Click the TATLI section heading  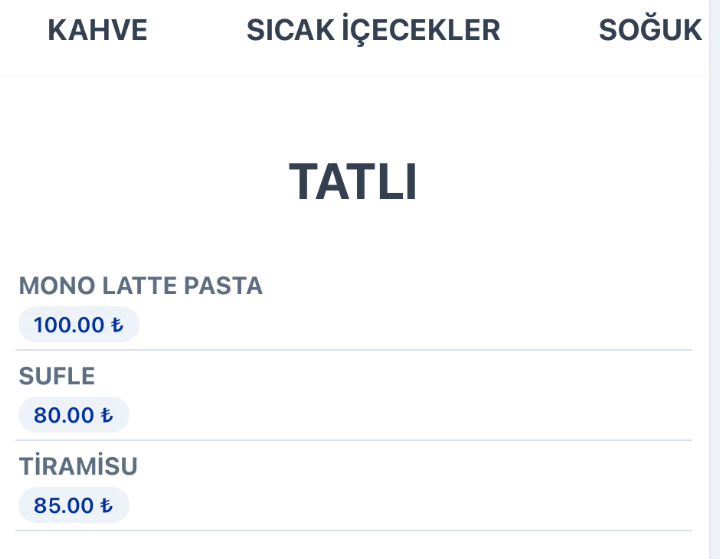coord(353,182)
